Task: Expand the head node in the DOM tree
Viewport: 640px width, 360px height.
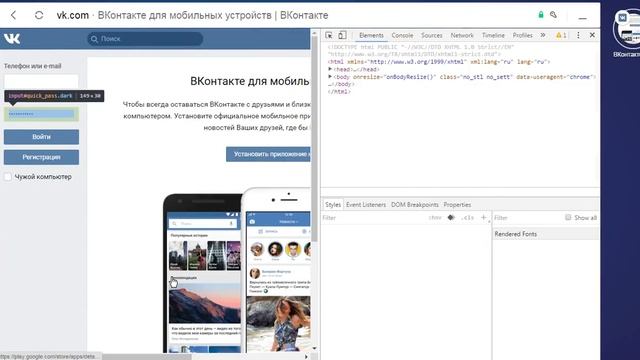Action: pos(330,69)
